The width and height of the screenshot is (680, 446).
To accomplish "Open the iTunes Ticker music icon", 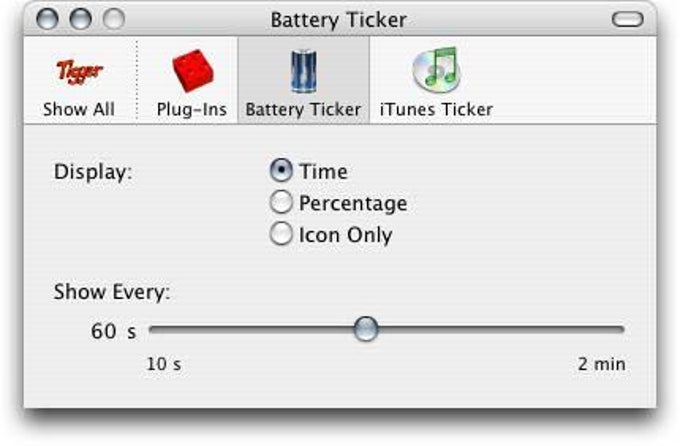I will pyautogui.click(x=435, y=71).
